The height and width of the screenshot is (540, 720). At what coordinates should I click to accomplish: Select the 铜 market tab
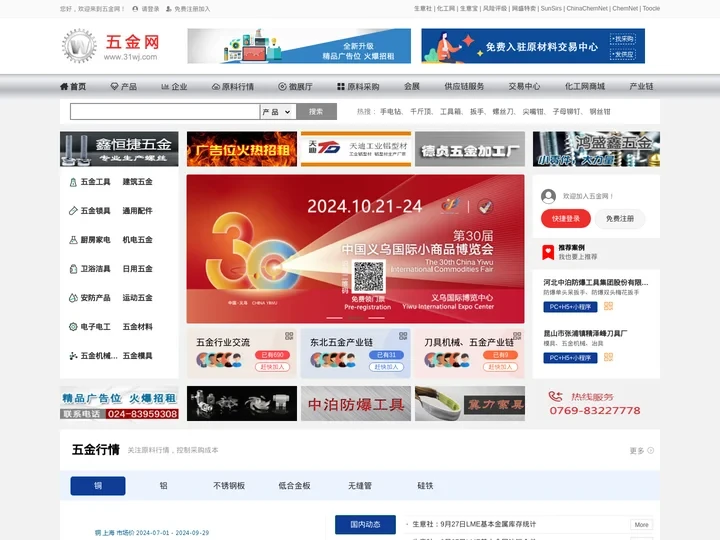tap(98, 486)
